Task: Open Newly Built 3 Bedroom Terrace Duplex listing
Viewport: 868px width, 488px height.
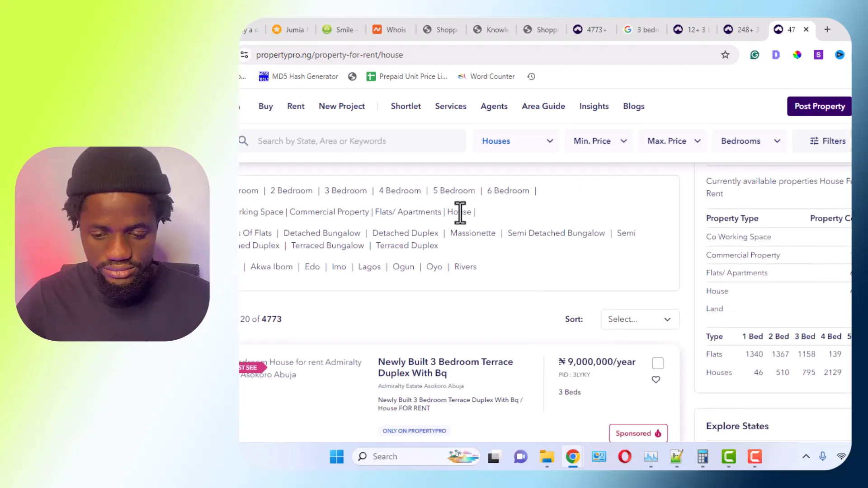Action: 445,367
